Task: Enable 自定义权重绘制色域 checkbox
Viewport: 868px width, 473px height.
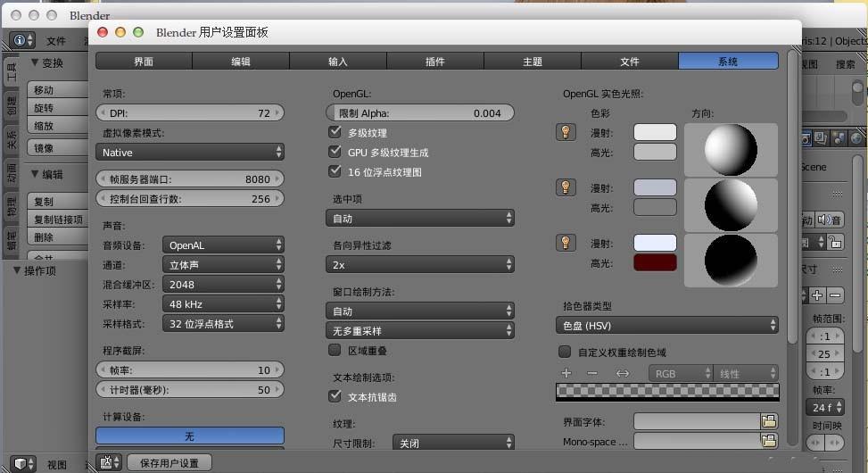Action: tap(565, 351)
